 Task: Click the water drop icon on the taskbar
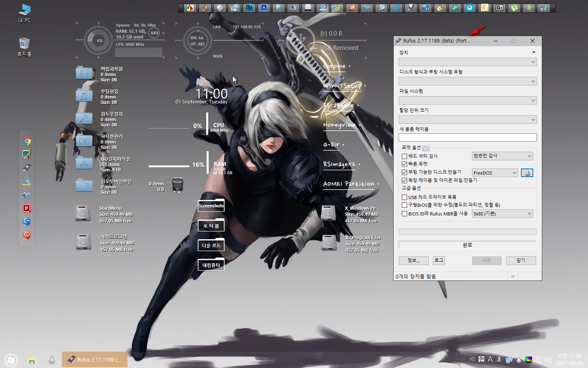[x=51, y=360]
